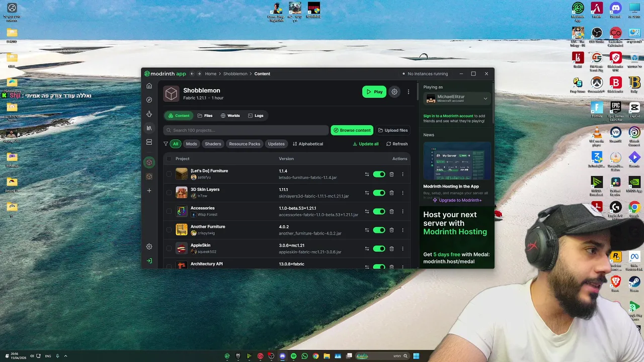Launch the instance with Play button
644x362 pixels.
374,92
